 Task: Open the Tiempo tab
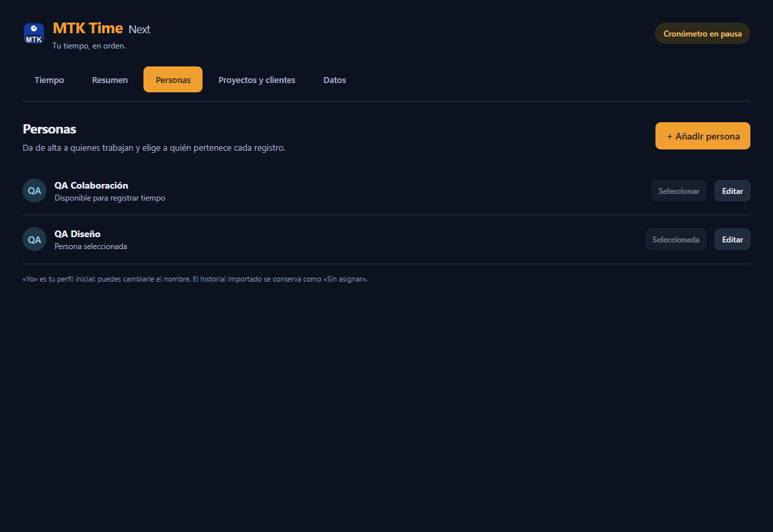click(x=49, y=80)
